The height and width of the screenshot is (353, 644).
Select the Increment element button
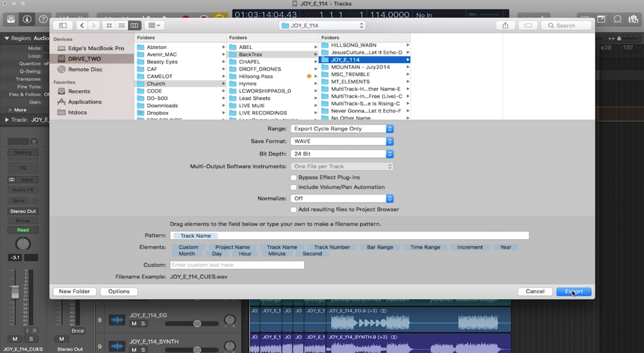coord(470,247)
